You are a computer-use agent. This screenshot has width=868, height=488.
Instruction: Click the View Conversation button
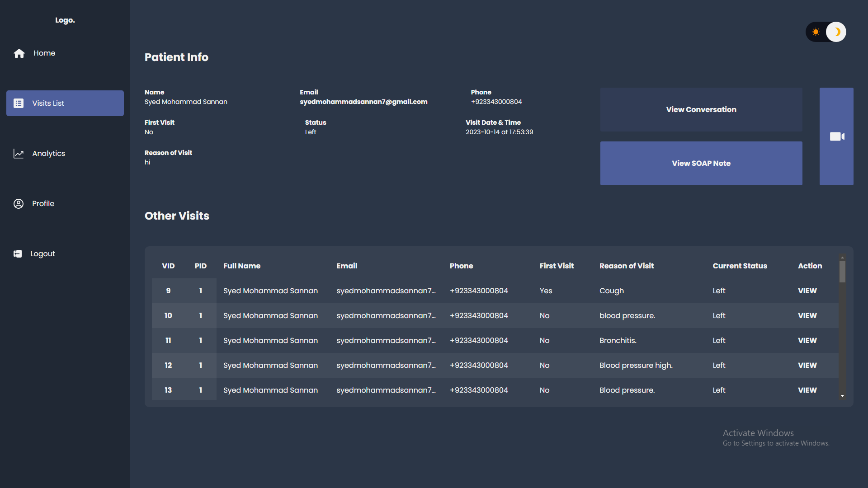[x=701, y=110]
